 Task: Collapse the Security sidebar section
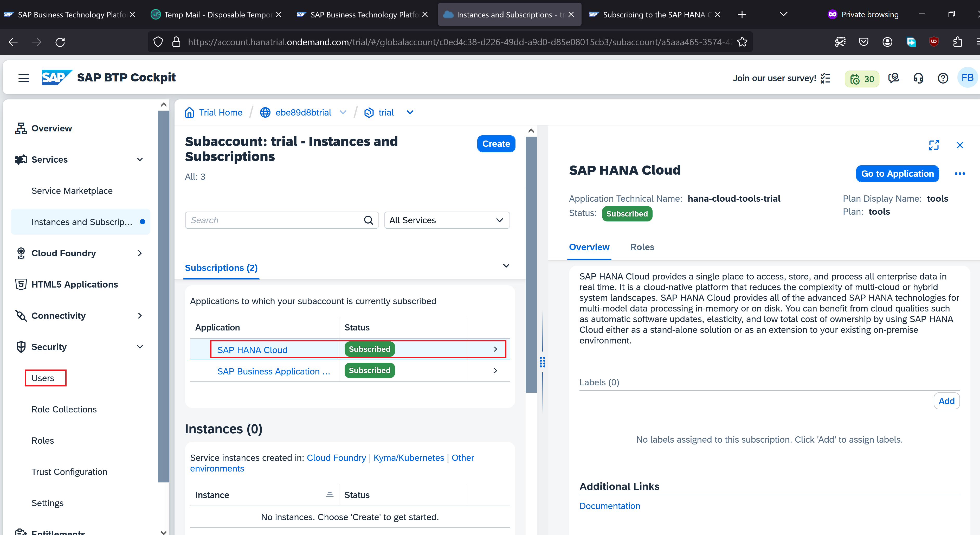(x=140, y=347)
